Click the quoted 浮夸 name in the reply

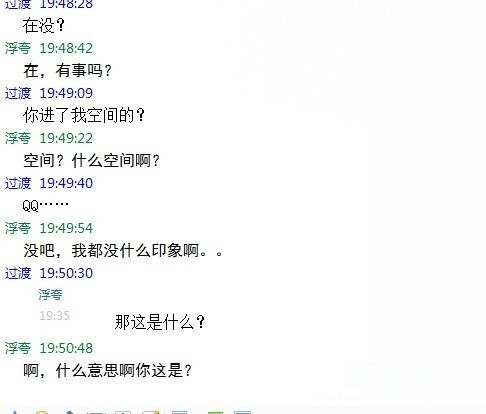(x=50, y=295)
